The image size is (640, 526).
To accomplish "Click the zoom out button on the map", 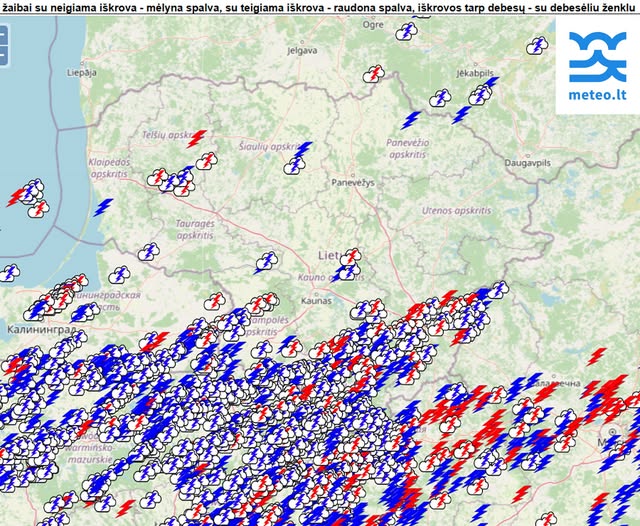I will [3, 52].
